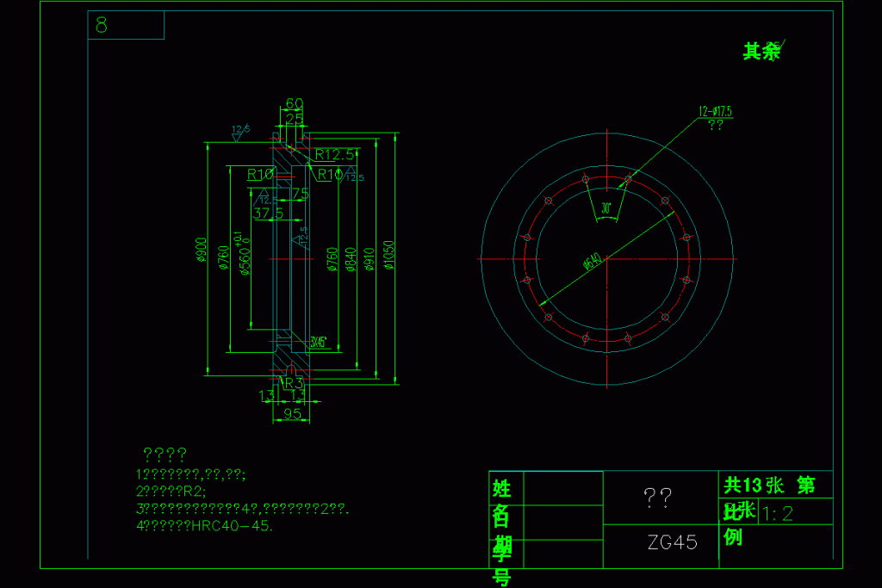Viewport: 882px width, 588px height.
Task: Click the 60 width dimension at top
Action: (x=294, y=104)
